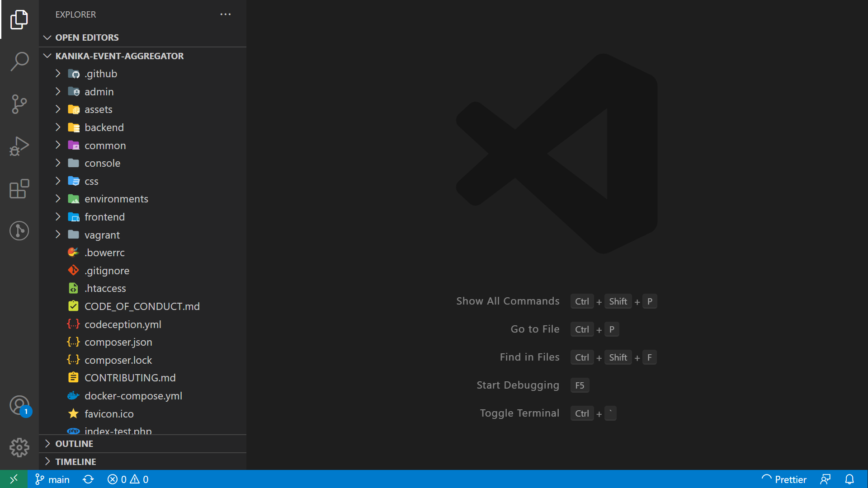Image resolution: width=868 pixels, height=488 pixels.
Task: Open composer.lock file
Action: pyautogui.click(x=143, y=360)
